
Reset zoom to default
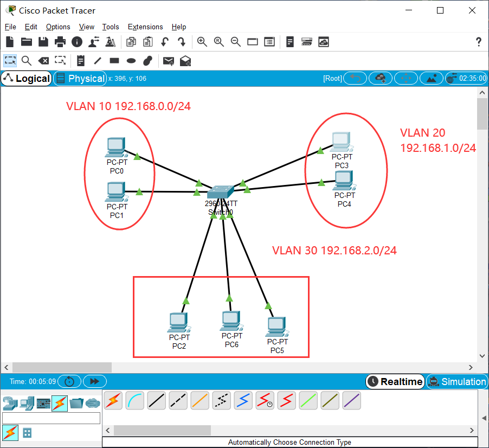(219, 42)
